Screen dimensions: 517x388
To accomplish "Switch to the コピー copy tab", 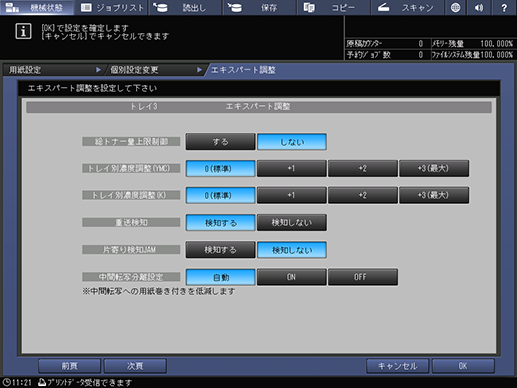I will (x=333, y=7).
